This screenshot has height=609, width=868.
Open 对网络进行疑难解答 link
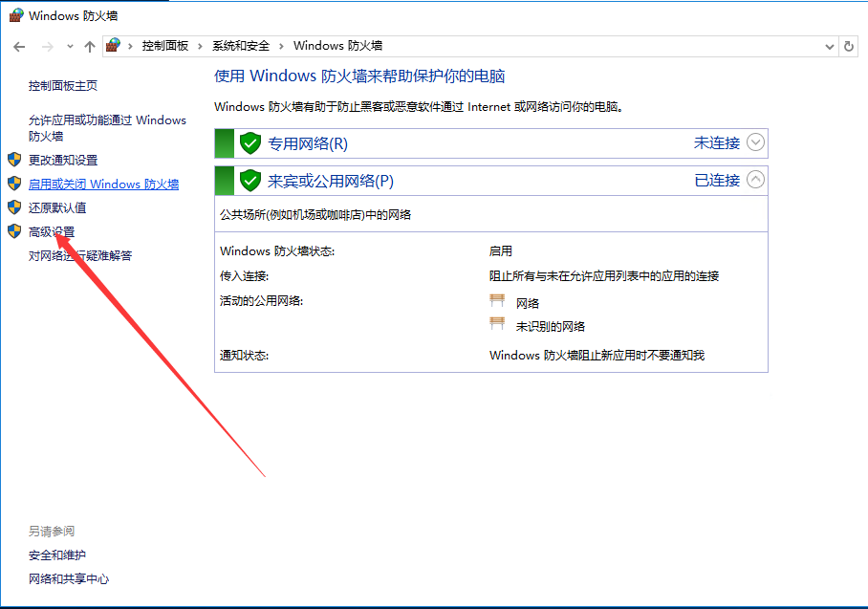pyautogui.click(x=80, y=255)
